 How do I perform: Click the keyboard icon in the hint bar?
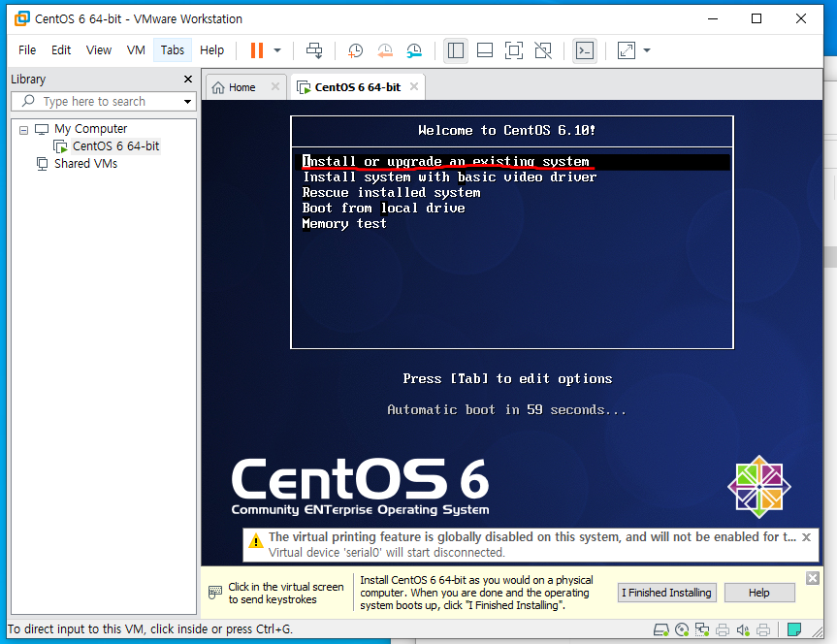pos(215,592)
